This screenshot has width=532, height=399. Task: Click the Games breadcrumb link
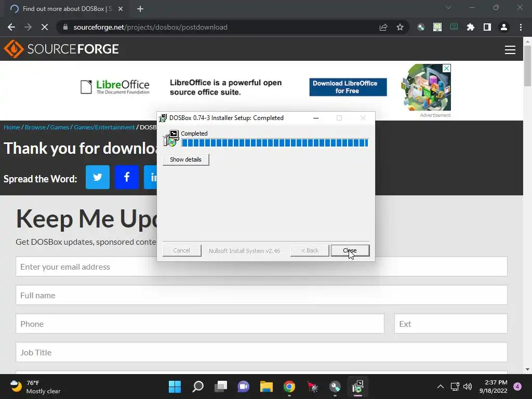[60, 127]
